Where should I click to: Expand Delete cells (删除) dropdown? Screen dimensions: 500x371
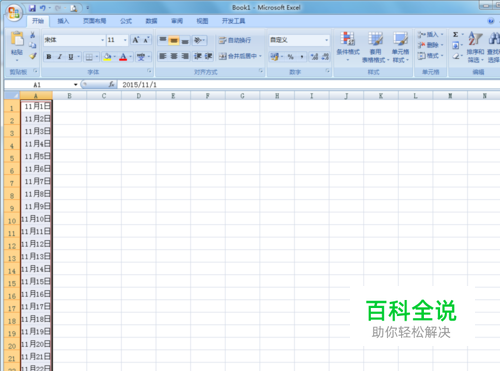tap(442, 45)
